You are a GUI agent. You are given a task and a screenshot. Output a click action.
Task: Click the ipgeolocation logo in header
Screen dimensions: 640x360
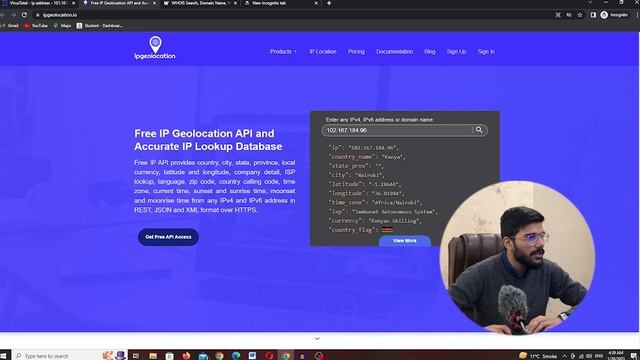155,48
